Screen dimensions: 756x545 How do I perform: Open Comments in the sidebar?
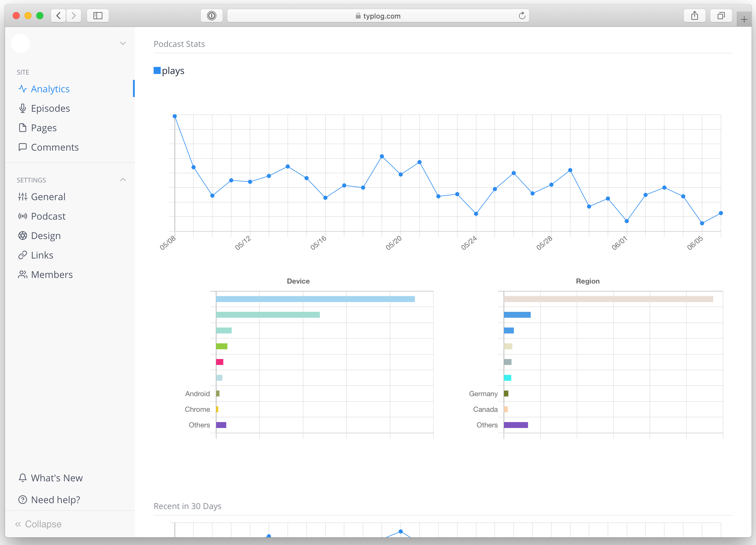[70, 147]
